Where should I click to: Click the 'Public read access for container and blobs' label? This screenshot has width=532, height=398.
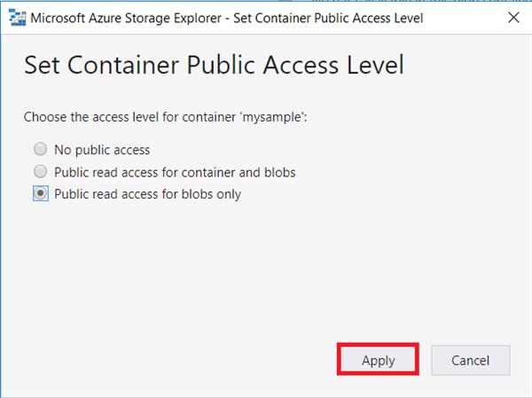click(x=175, y=172)
